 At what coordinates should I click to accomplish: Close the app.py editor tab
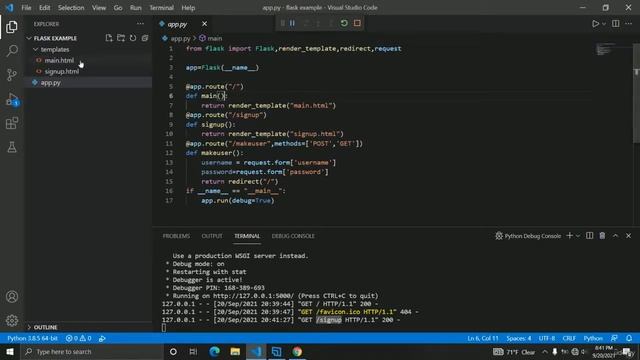(x=204, y=24)
